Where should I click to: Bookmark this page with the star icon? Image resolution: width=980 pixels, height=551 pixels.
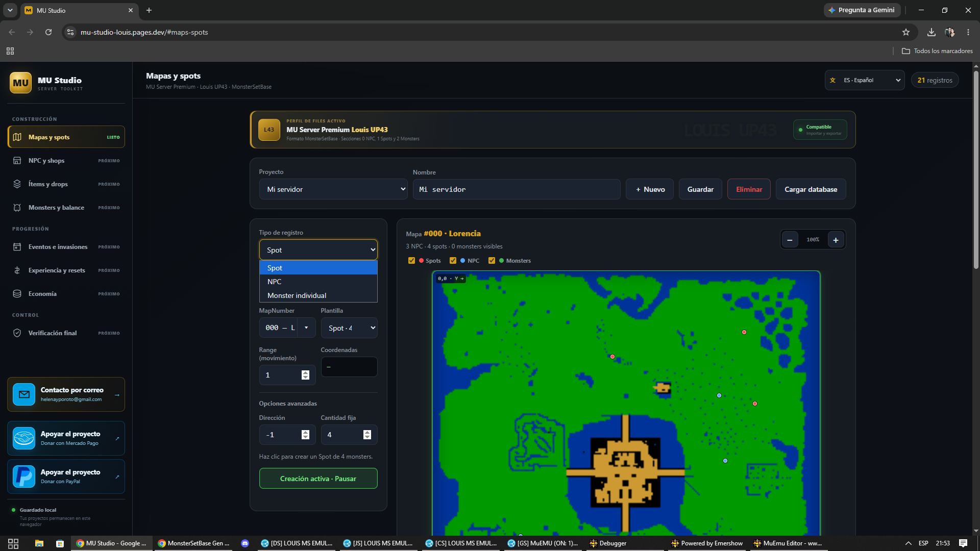[x=906, y=32]
